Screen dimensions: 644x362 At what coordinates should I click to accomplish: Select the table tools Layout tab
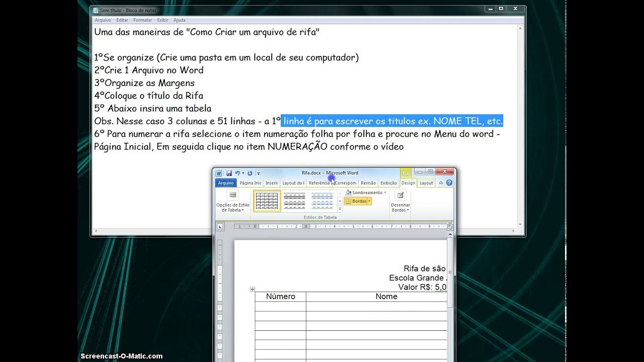[x=426, y=183]
